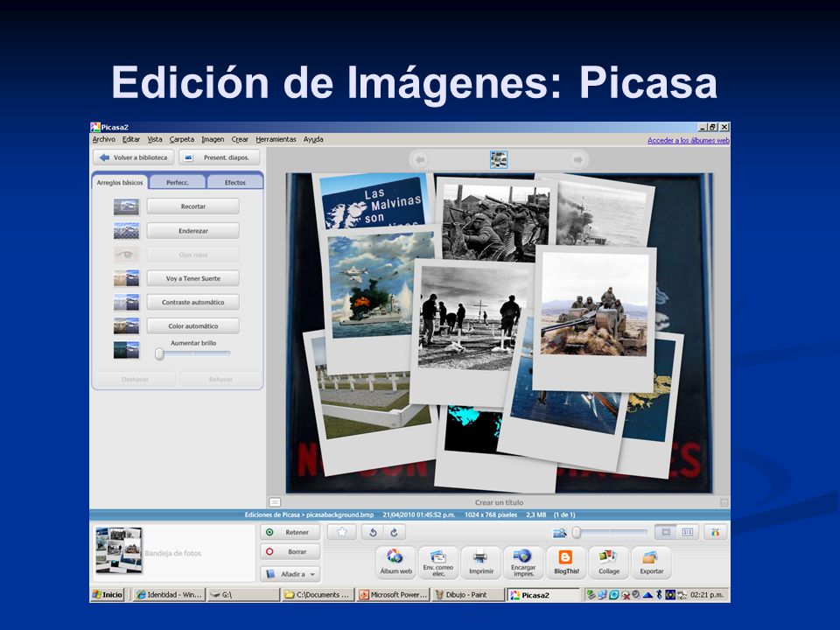The height and width of the screenshot is (630, 840).
Task: Start Present. diapos. slideshow
Action: (x=220, y=157)
